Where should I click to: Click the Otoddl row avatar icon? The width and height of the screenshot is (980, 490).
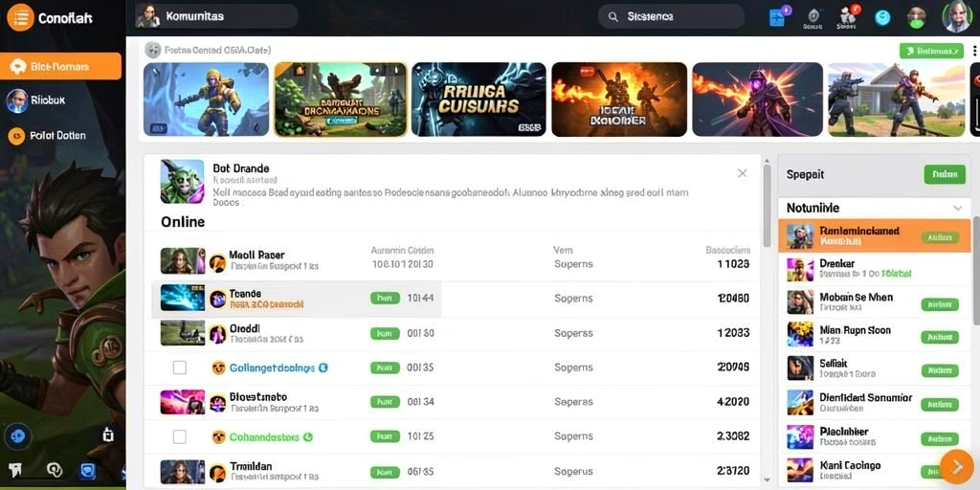[217, 334]
